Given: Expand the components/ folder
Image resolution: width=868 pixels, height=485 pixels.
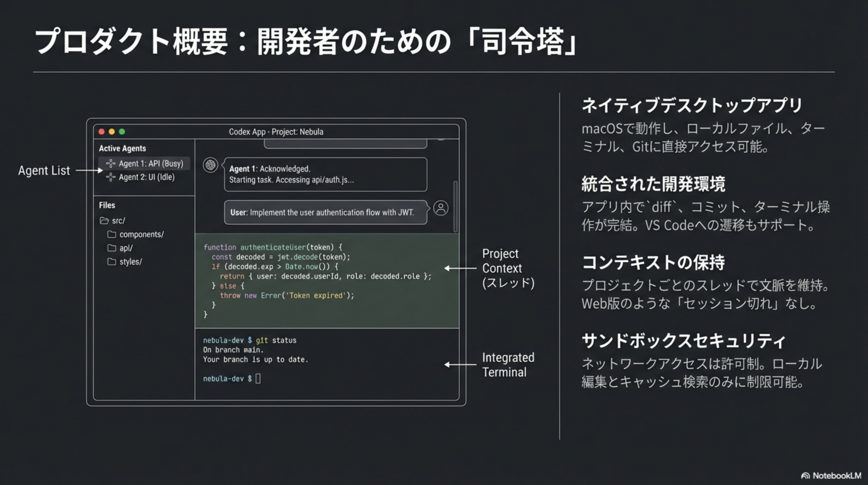Looking at the screenshot, I should pos(142,234).
